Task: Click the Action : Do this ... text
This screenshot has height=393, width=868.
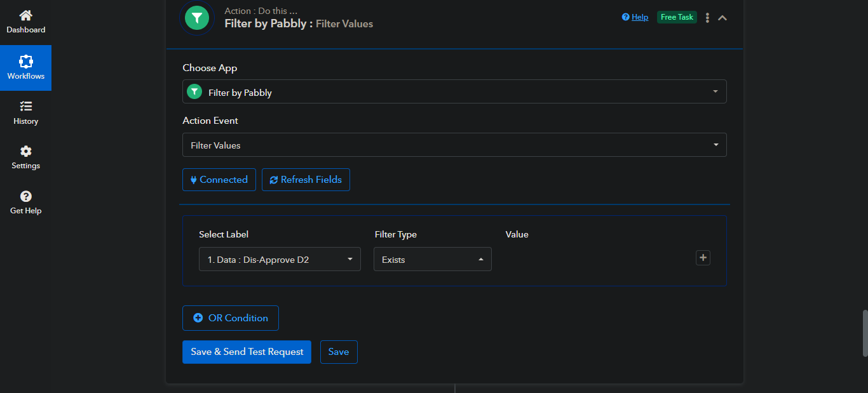Action: pos(261,11)
